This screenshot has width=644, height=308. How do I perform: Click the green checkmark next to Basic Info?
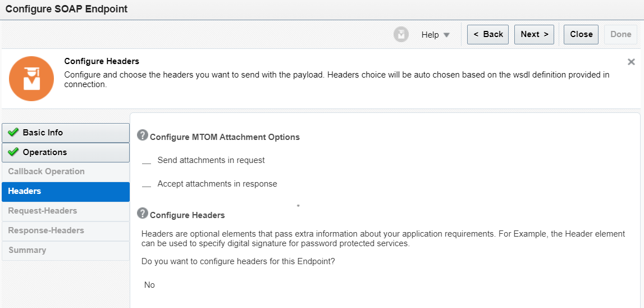(x=13, y=132)
